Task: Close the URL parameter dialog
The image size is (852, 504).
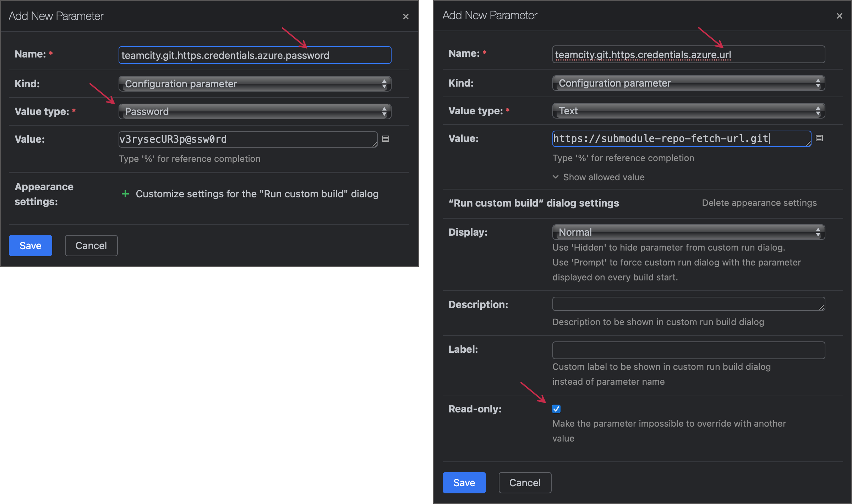Action: (840, 16)
